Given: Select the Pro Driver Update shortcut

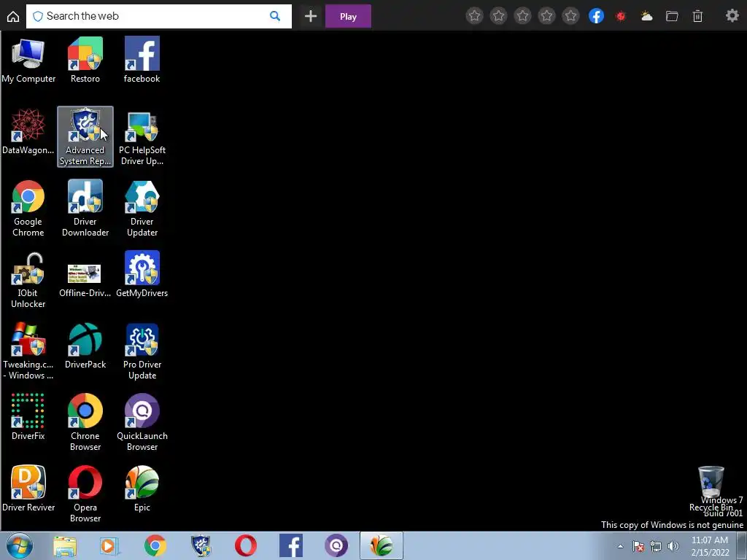Looking at the screenshot, I should click(x=142, y=351).
